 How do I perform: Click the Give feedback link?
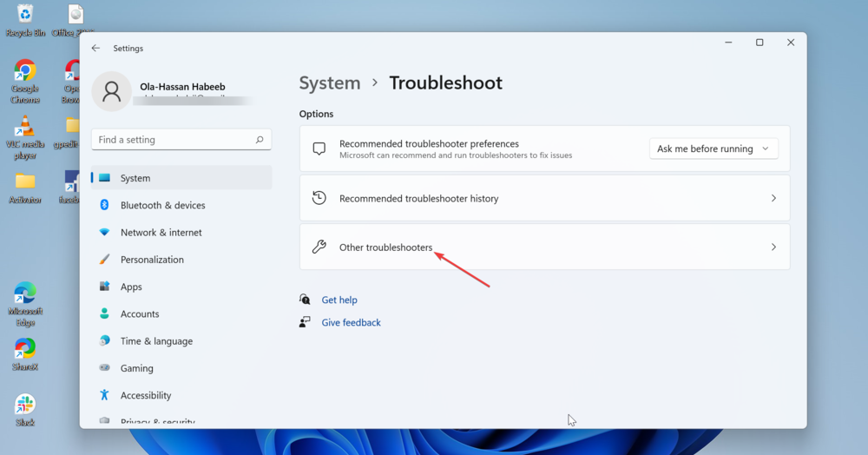[x=351, y=322]
